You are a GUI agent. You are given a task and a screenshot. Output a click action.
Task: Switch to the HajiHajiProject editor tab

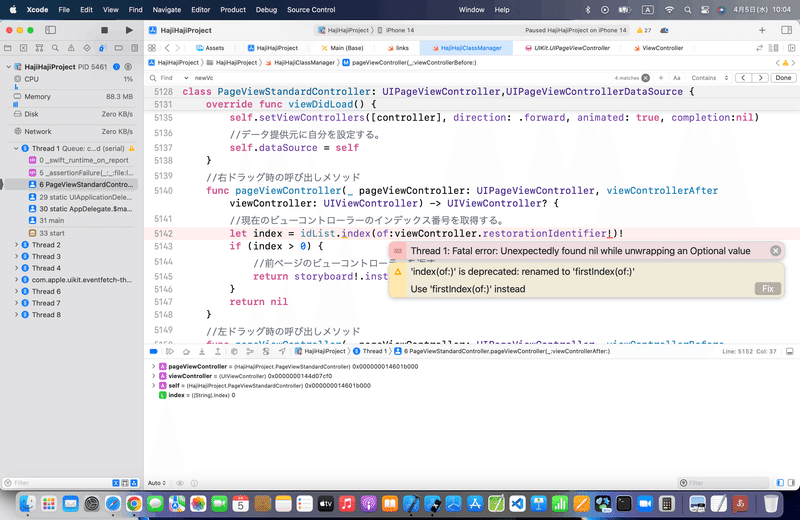[x=272, y=48]
